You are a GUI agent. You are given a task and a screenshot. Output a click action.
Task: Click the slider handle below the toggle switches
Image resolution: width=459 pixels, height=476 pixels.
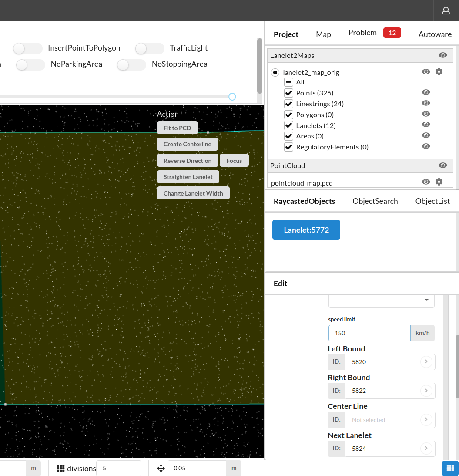pyautogui.click(x=232, y=96)
